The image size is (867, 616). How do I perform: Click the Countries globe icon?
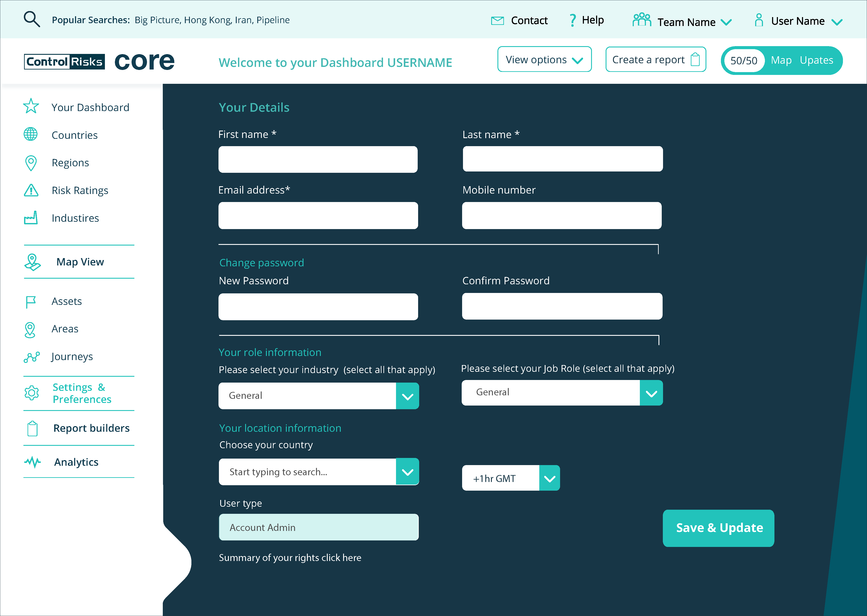[31, 134]
